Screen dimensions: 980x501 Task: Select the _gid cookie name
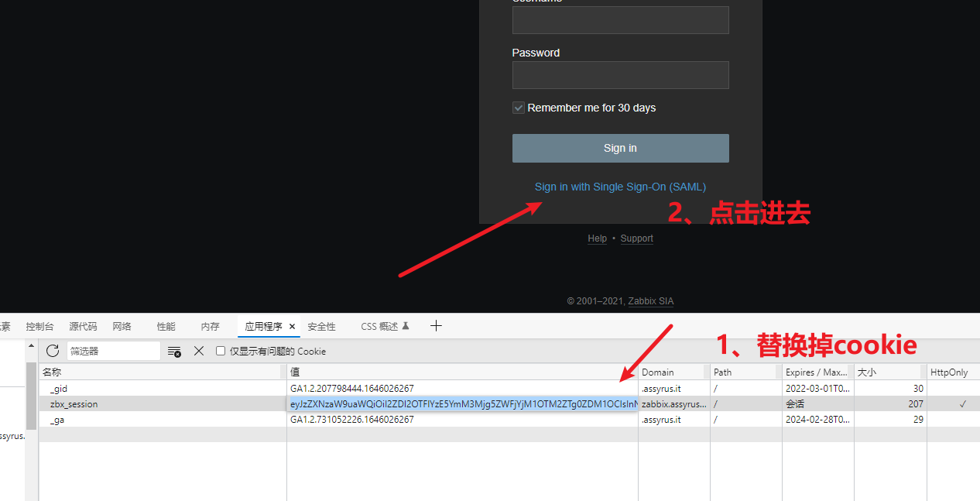59,389
